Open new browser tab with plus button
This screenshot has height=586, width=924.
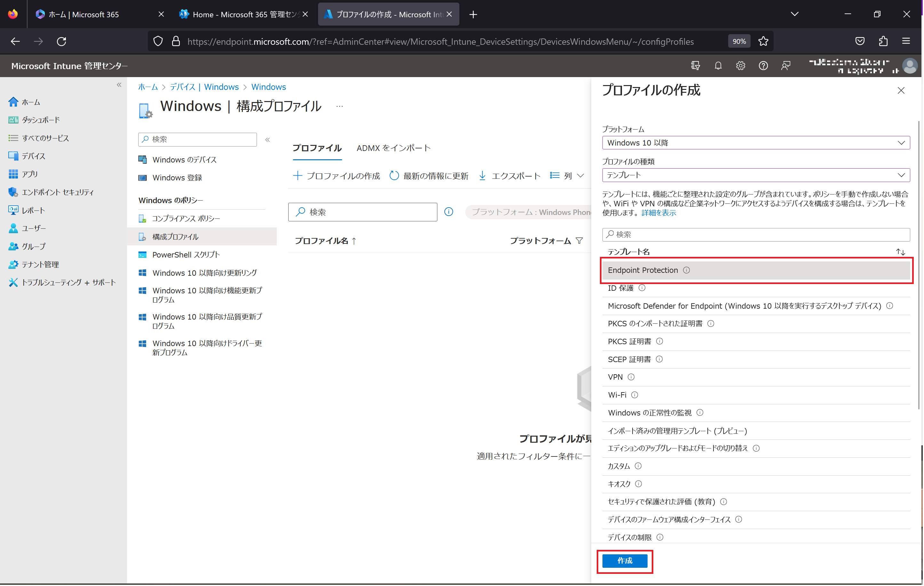(x=473, y=14)
